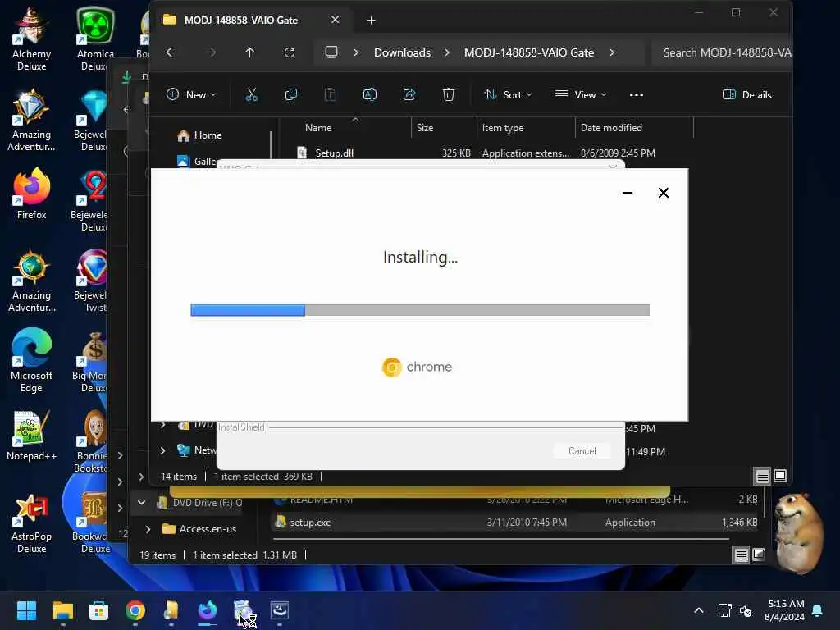Click the Search MODJ-148858-VA search box
The height and width of the screenshot is (630, 840).
(722, 52)
